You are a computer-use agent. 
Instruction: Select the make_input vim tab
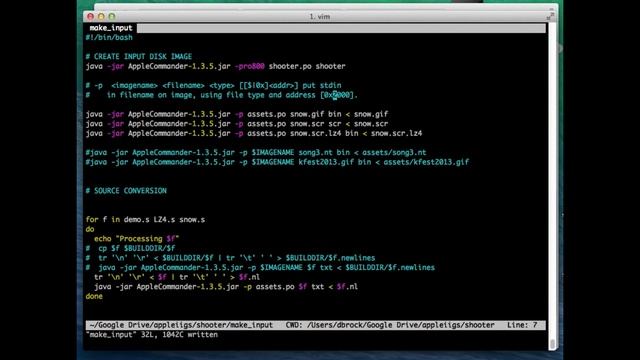(111, 28)
